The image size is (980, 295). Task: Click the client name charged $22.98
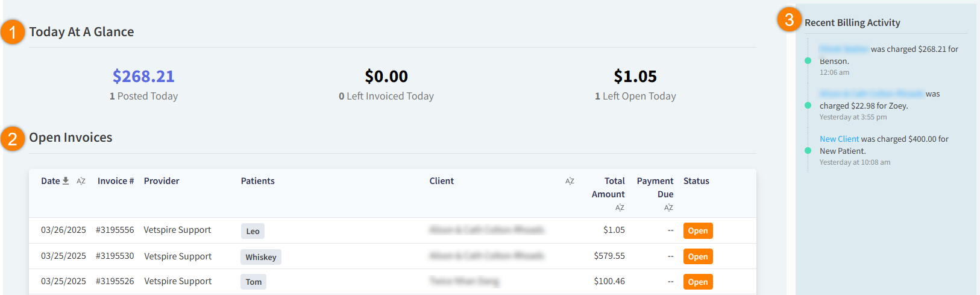[x=871, y=94]
